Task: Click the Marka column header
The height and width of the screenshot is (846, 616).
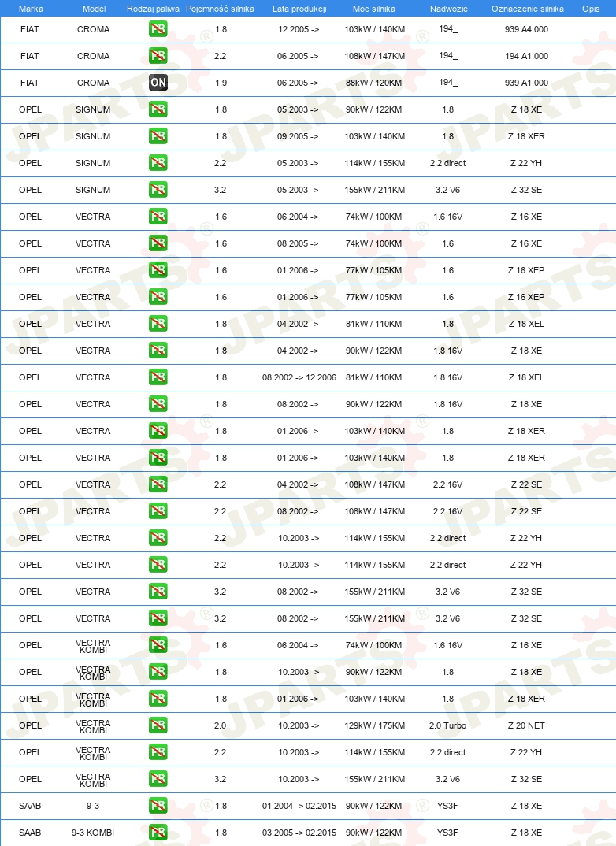Action: tap(31, 9)
